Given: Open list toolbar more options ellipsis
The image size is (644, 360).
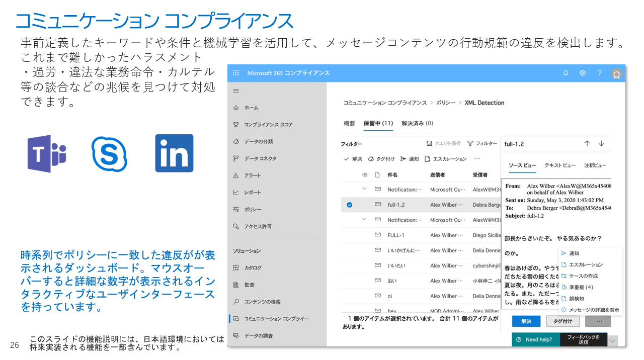Looking at the screenshot, I should (477, 159).
